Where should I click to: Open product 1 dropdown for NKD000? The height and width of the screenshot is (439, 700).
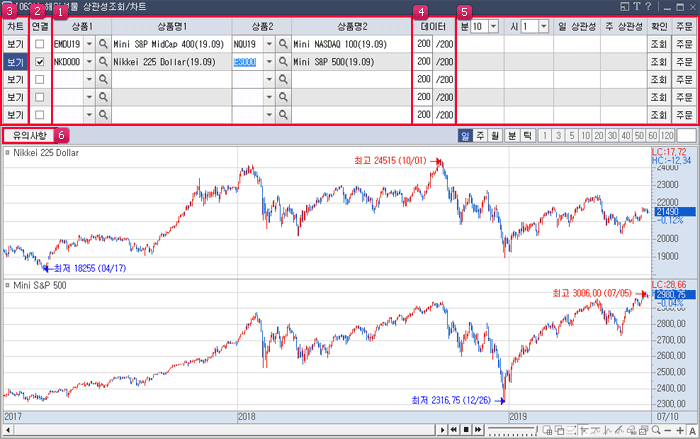(89, 62)
